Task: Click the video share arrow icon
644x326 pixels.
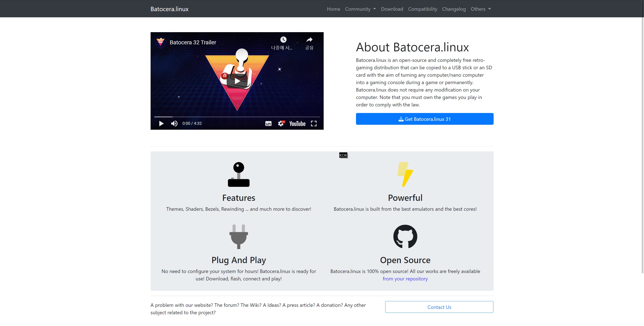Action: pos(309,40)
